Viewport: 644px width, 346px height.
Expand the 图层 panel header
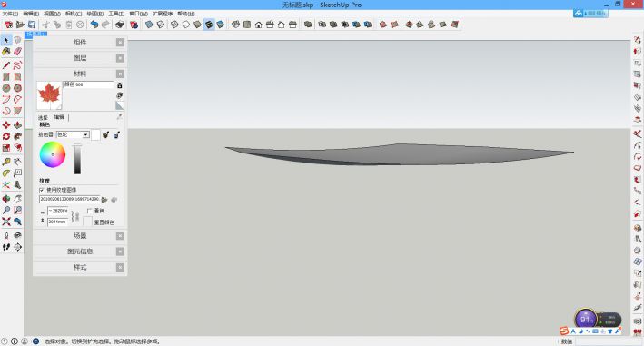point(80,58)
